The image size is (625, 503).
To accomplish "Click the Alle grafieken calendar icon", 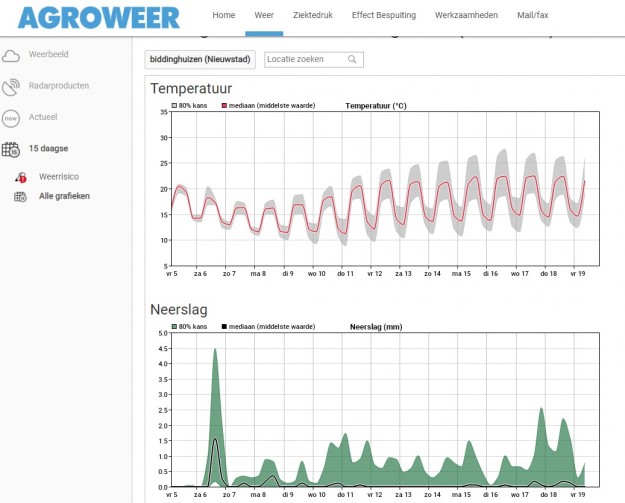I will tap(20, 196).
